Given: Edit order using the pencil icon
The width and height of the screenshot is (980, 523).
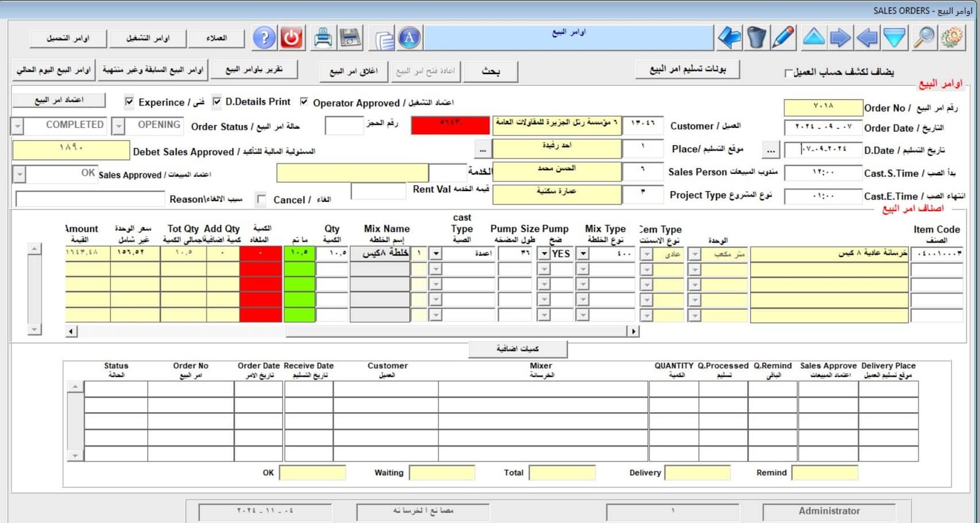Looking at the screenshot, I should tap(783, 38).
